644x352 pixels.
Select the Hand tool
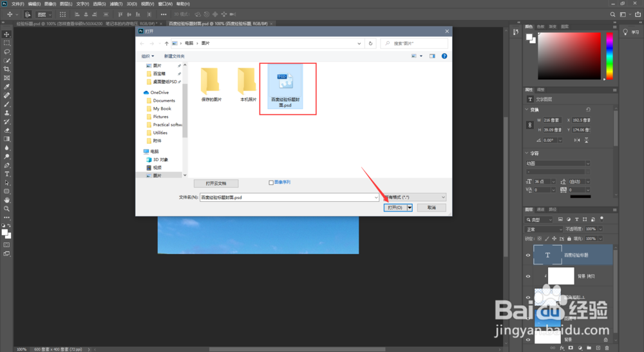coord(6,200)
